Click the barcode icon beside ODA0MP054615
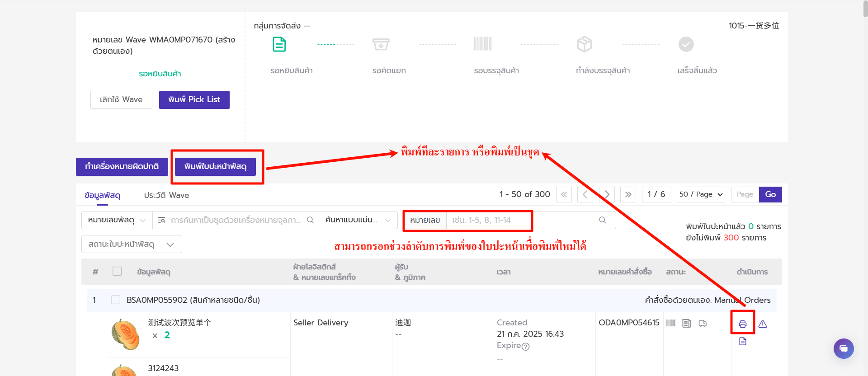This screenshot has width=868, height=376. pyautogui.click(x=671, y=323)
